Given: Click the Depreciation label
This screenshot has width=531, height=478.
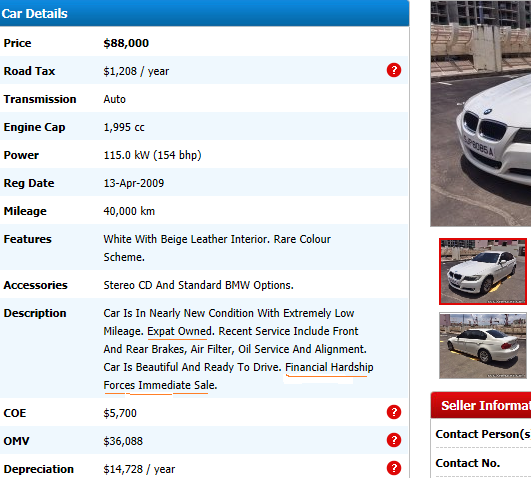Looking at the screenshot, I should coord(39,469).
